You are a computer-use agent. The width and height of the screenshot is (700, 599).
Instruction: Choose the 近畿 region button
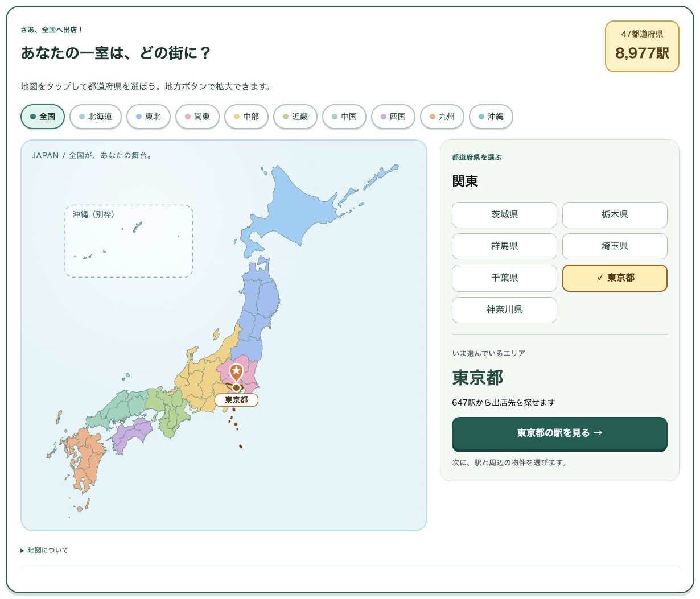(x=295, y=117)
